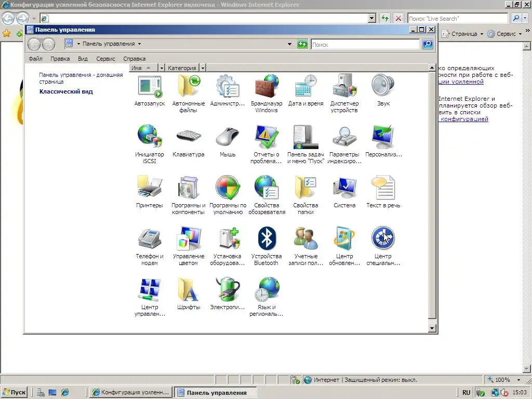
Task: Open the Категория column dropdown arrow
Action: (x=203, y=68)
